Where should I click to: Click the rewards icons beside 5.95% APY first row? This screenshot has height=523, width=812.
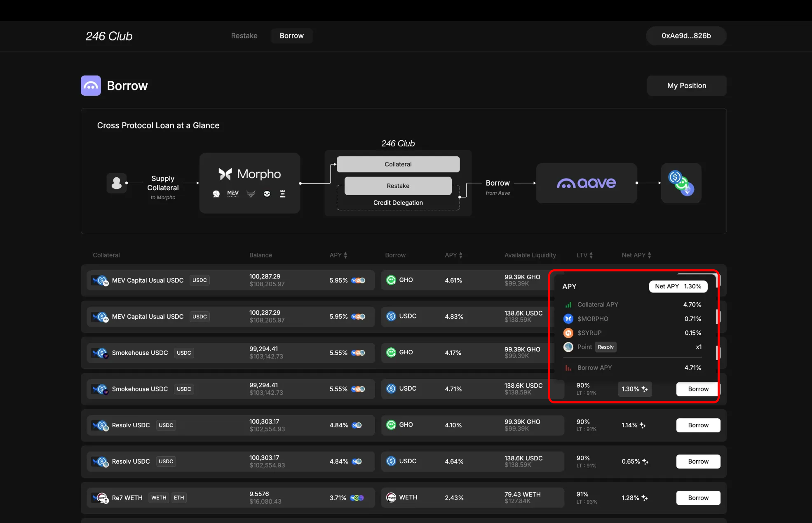(x=358, y=280)
